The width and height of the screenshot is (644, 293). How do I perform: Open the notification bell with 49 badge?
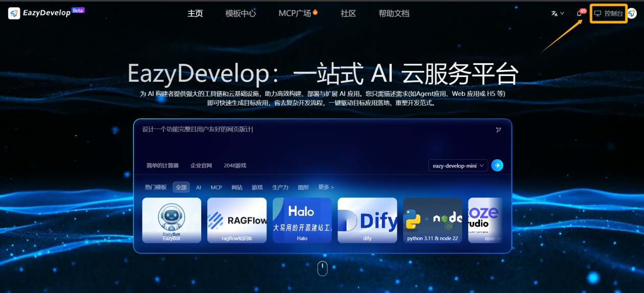click(x=581, y=13)
